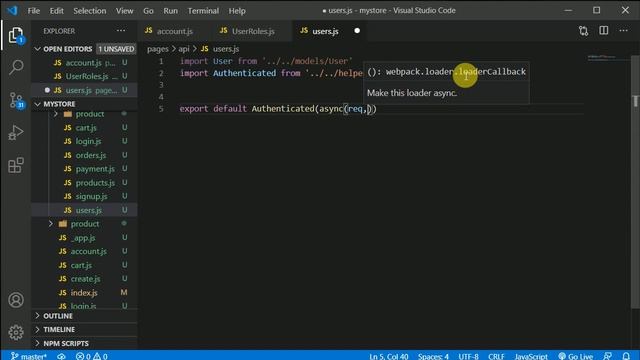The width and height of the screenshot is (640, 360).
Task: Click Spaces: 4 indentation setting
Action: pos(433,356)
